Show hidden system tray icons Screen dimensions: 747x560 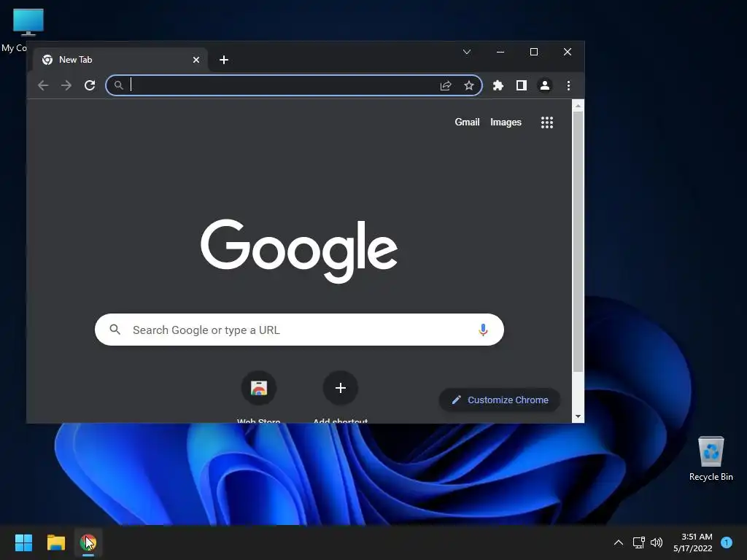coord(619,542)
